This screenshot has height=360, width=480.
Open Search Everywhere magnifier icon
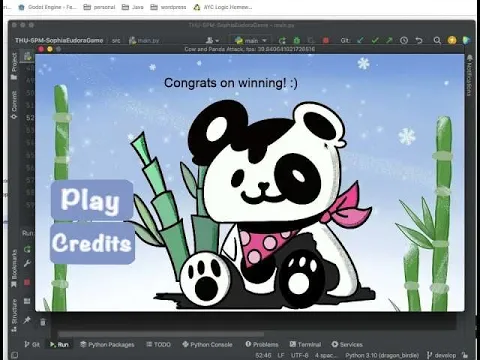click(437, 40)
